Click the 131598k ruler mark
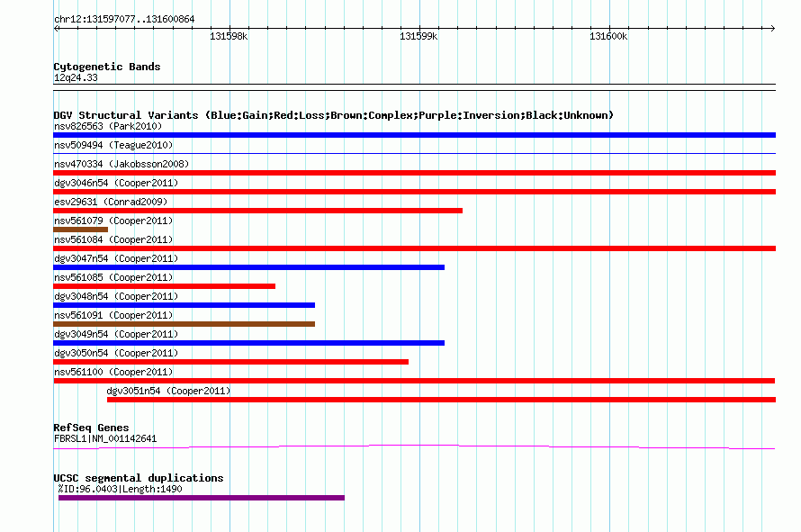The height and width of the screenshot is (532, 801). pyautogui.click(x=229, y=36)
